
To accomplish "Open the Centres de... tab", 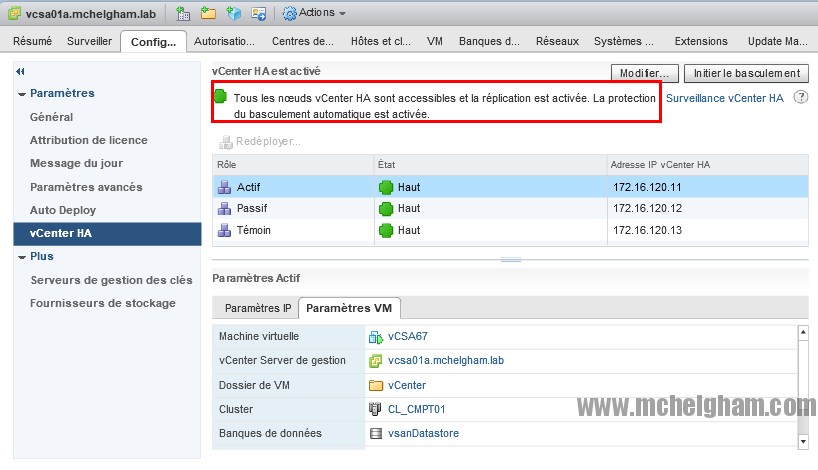I will [303, 41].
